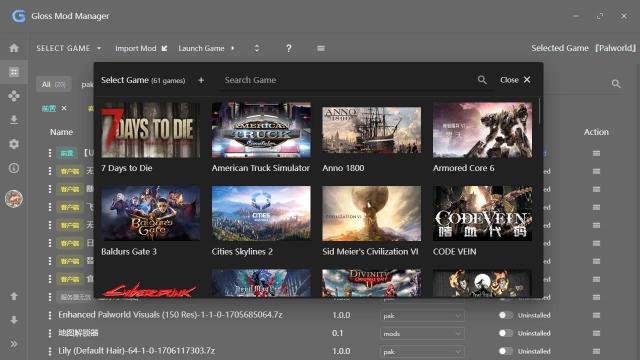
Task: Click drag handle dots of Enhanced Palworld Visuals
Action: point(50,316)
